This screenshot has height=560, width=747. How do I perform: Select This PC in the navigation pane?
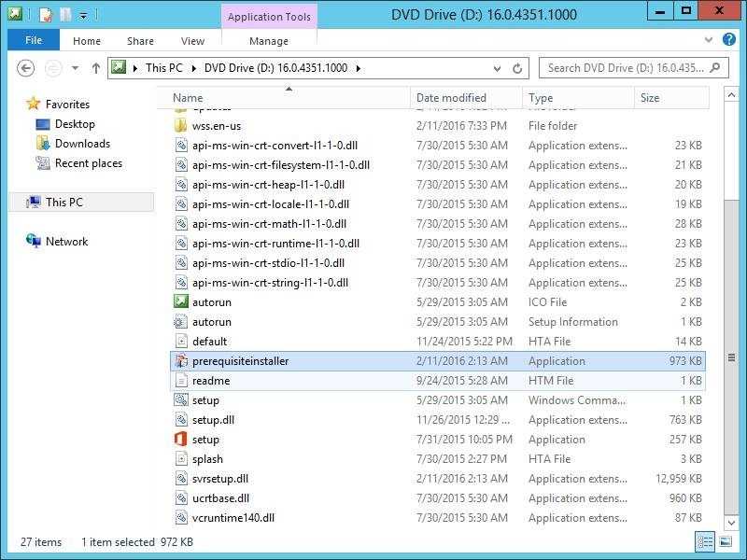coord(63,202)
